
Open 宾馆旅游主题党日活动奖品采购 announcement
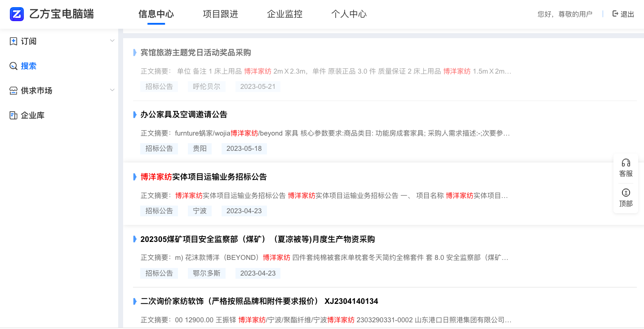coord(195,53)
